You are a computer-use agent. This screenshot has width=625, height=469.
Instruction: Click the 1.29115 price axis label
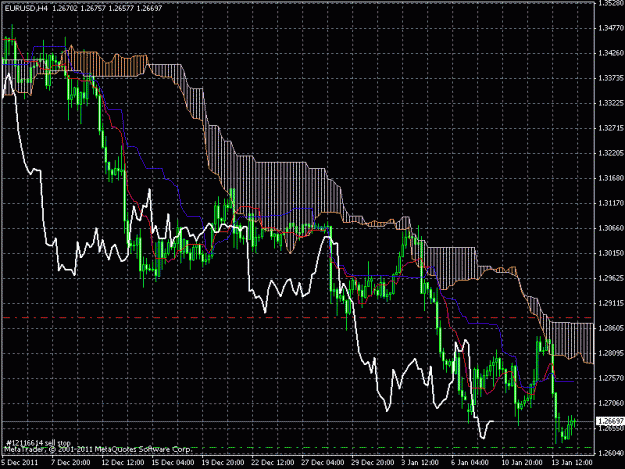[x=611, y=303]
